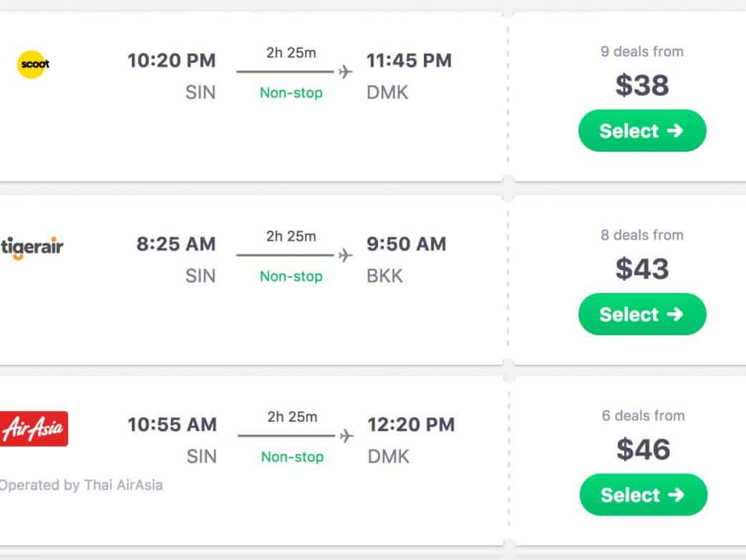
Task: Select the $38 Scoot flight deal
Action: 641,131
